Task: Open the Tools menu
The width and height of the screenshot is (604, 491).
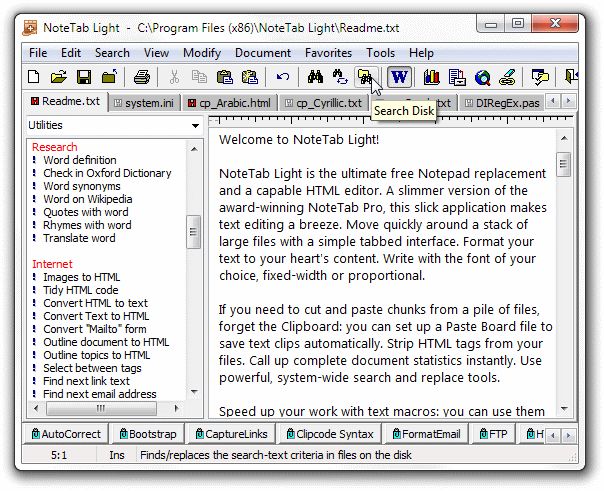Action: [x=381, y=53]
